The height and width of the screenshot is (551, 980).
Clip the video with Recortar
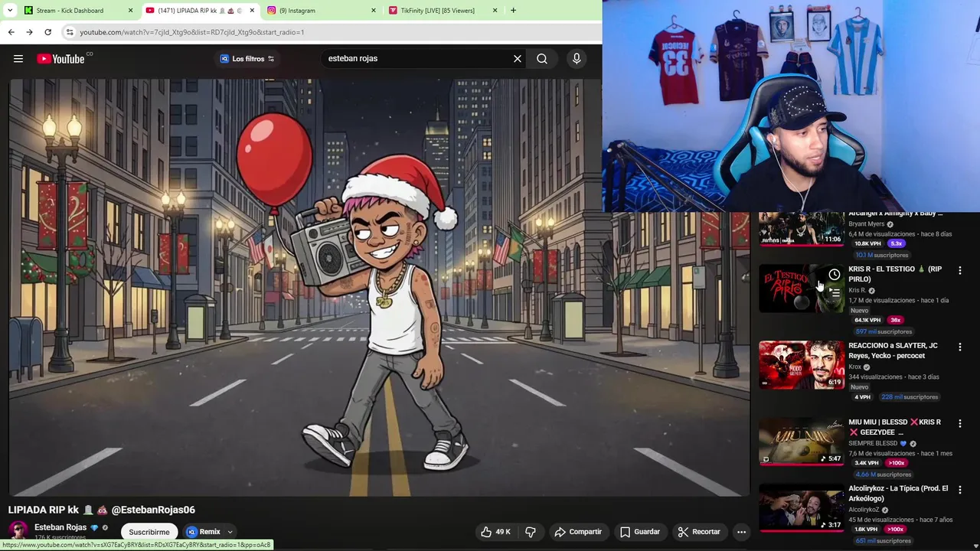tap(699, 532)
